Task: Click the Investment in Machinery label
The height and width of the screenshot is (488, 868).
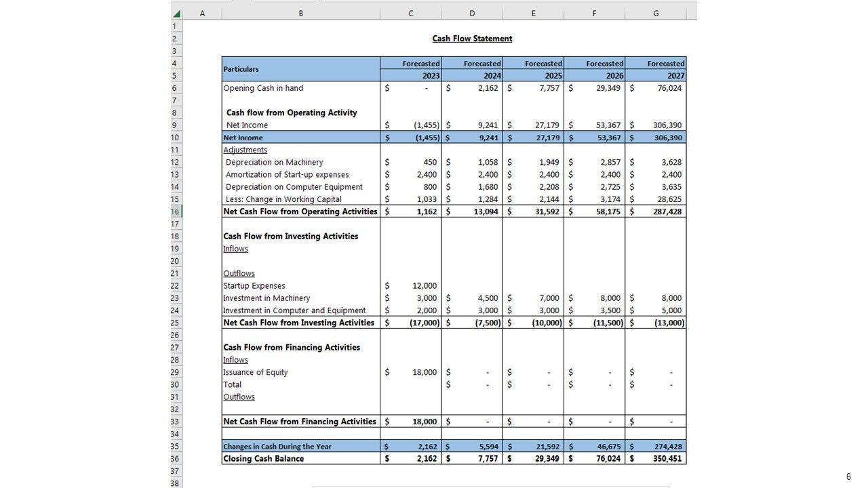Action: tap(267, 298)
